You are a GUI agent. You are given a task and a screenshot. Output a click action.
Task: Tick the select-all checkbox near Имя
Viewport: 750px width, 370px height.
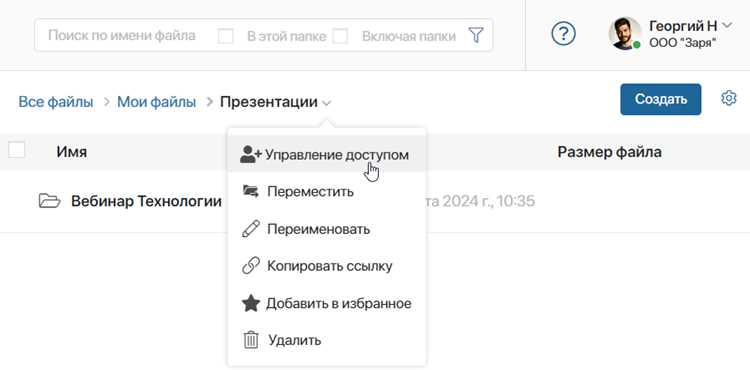(x=16, y=150)
